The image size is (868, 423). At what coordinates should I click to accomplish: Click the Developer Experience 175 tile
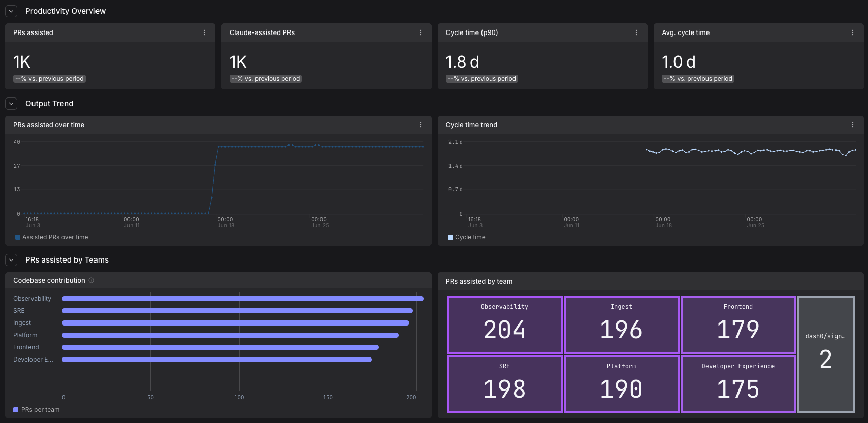pyautogui.click(x=738, y=384)
